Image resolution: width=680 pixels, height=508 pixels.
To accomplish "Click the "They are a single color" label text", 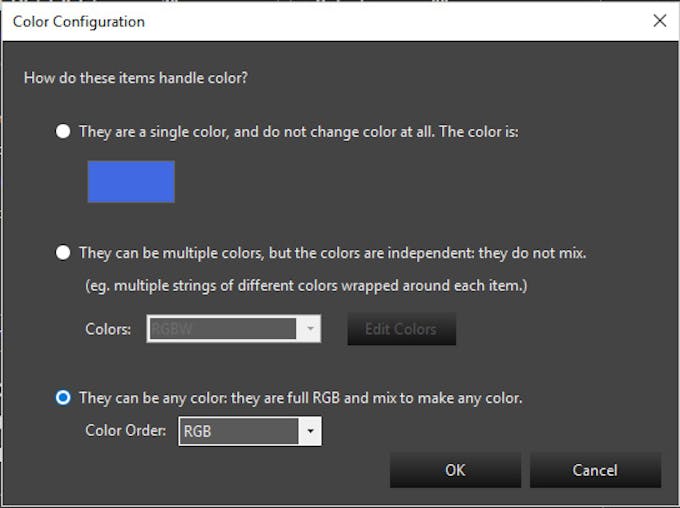I will click(299, 132).
